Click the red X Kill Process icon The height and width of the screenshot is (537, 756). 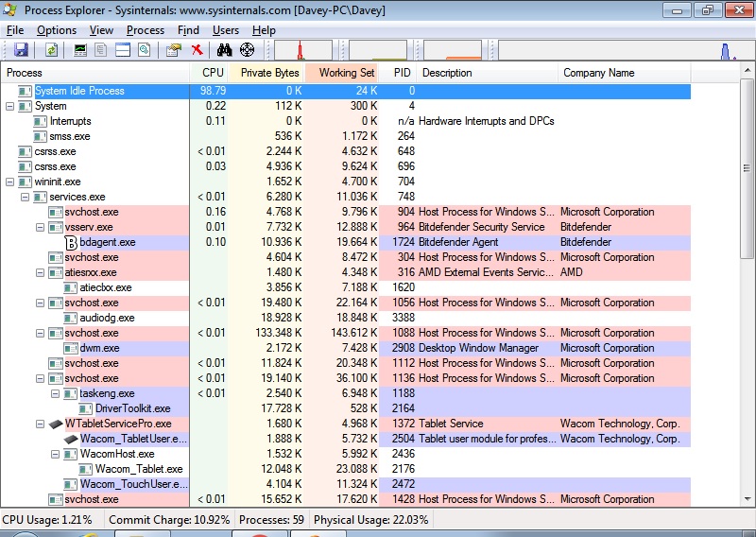pyautogui.click(x=197, y=50)
